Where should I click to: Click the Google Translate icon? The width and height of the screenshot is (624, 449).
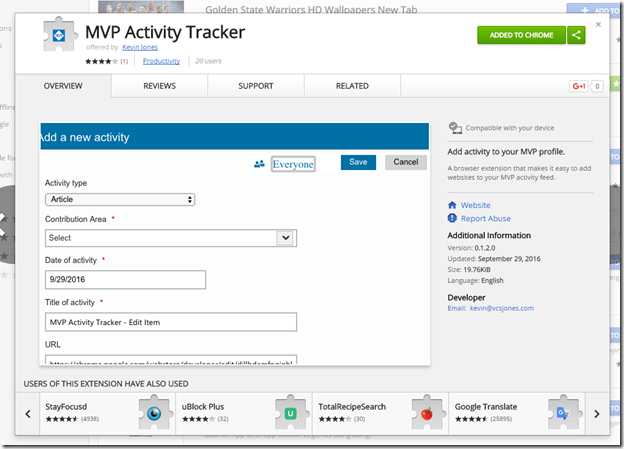[563, 414]
